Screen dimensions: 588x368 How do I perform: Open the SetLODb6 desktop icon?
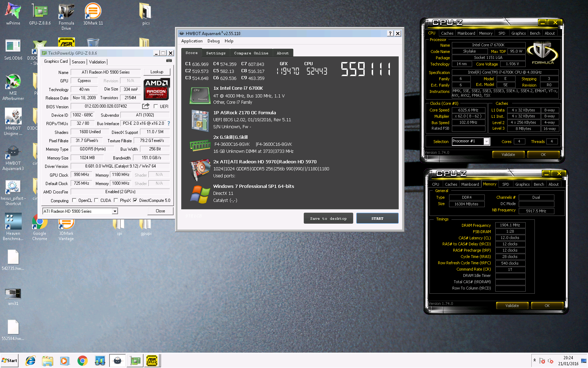click(x=13, y=49)
